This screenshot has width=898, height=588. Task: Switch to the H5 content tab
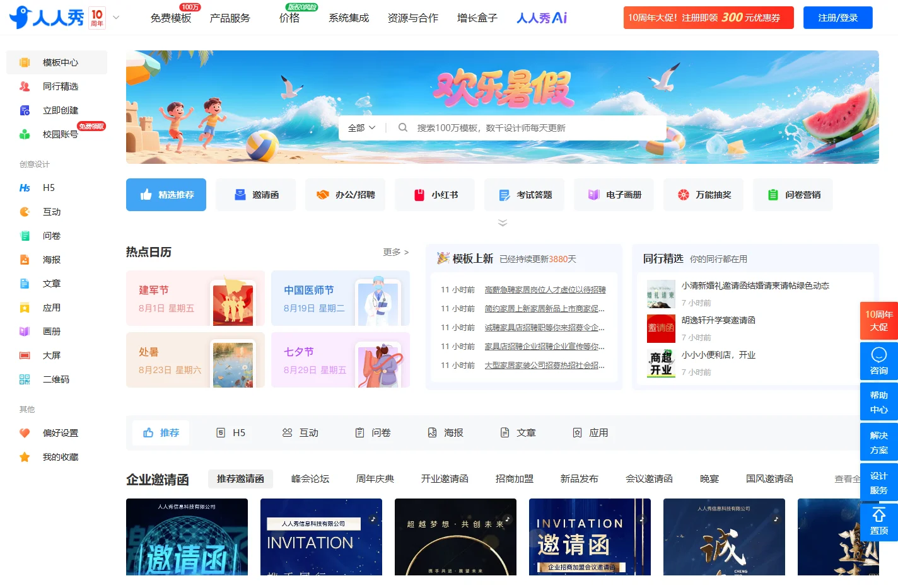tap(231, 432)
